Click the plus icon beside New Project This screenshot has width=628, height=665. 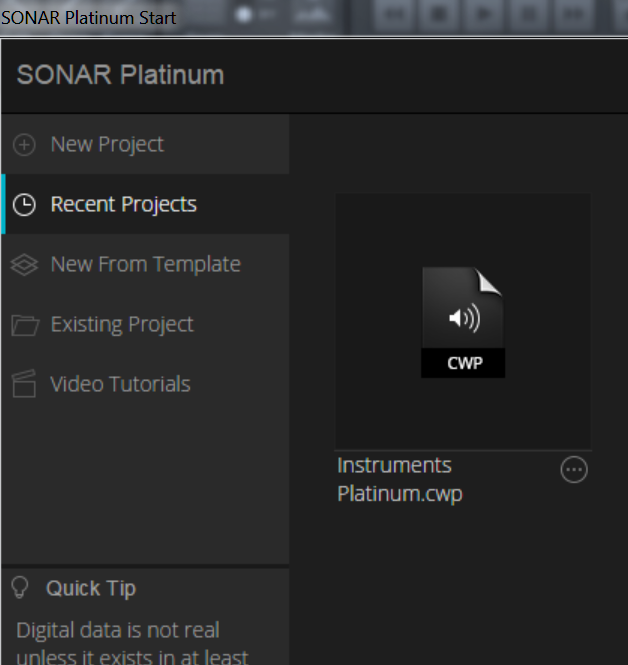click(24, 145)
